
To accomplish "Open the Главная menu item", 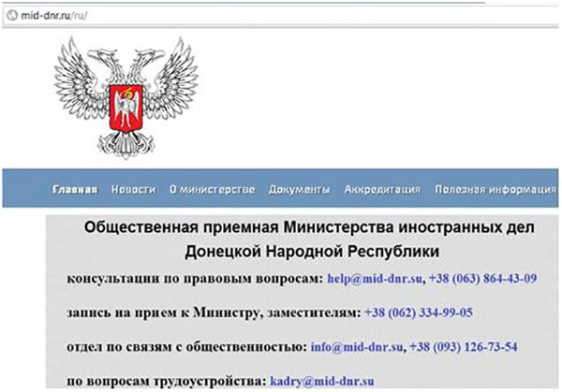I will 76,189.
